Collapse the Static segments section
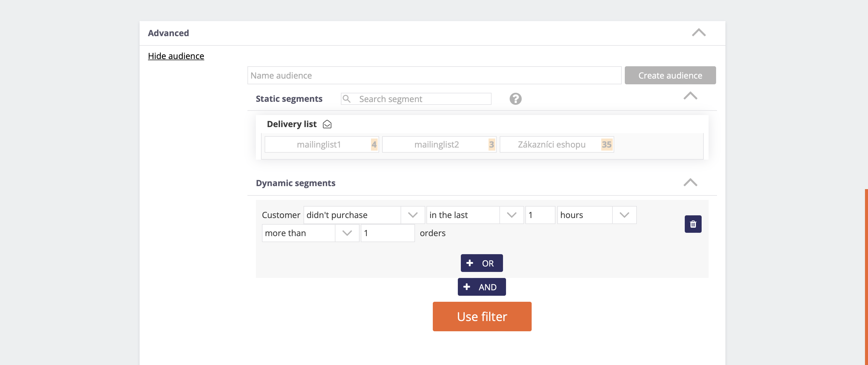 pyautogui.click(x=691, y=97)
